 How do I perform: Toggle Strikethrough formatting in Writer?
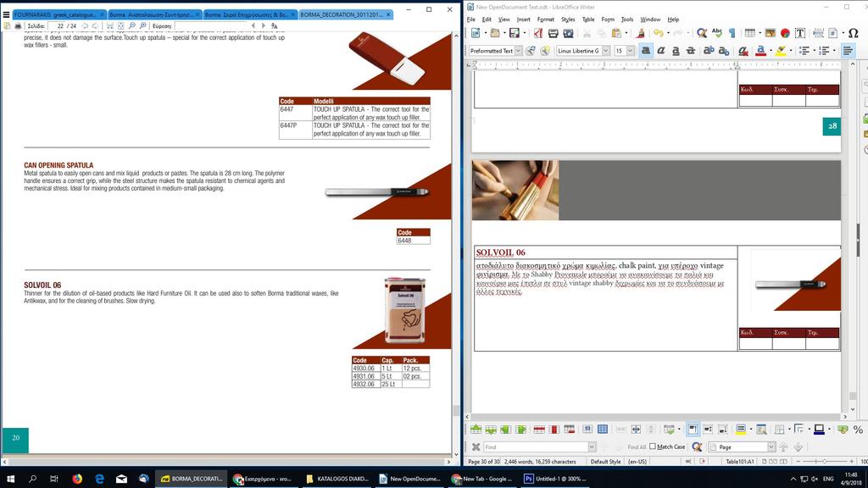[x=690, y=51]
